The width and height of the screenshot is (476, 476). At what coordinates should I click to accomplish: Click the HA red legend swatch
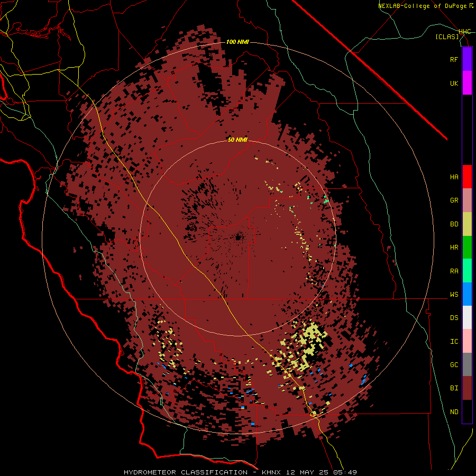click(467, 177)
